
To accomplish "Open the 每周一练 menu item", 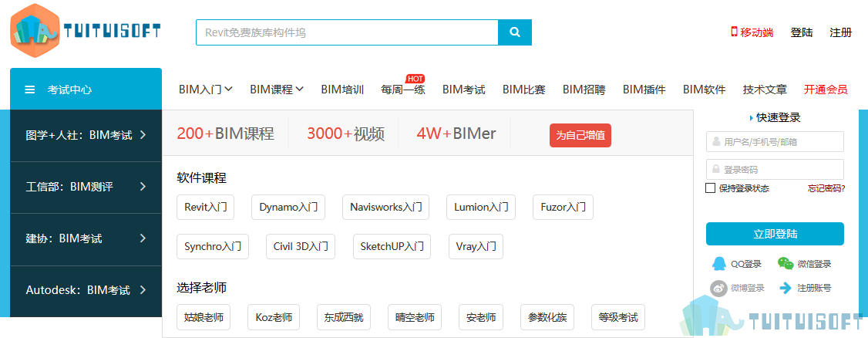I will click(x=403, y=90).
